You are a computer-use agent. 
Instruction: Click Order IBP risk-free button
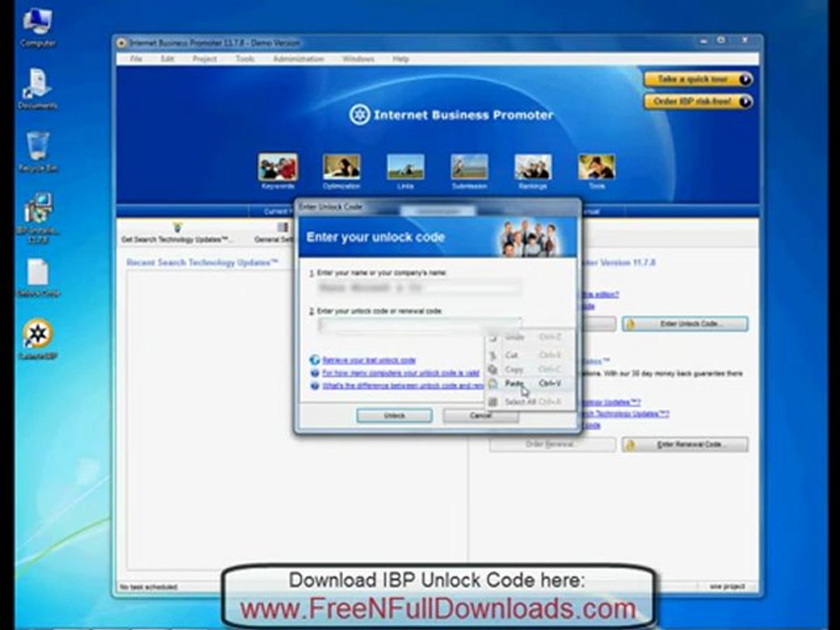(698, 101)
